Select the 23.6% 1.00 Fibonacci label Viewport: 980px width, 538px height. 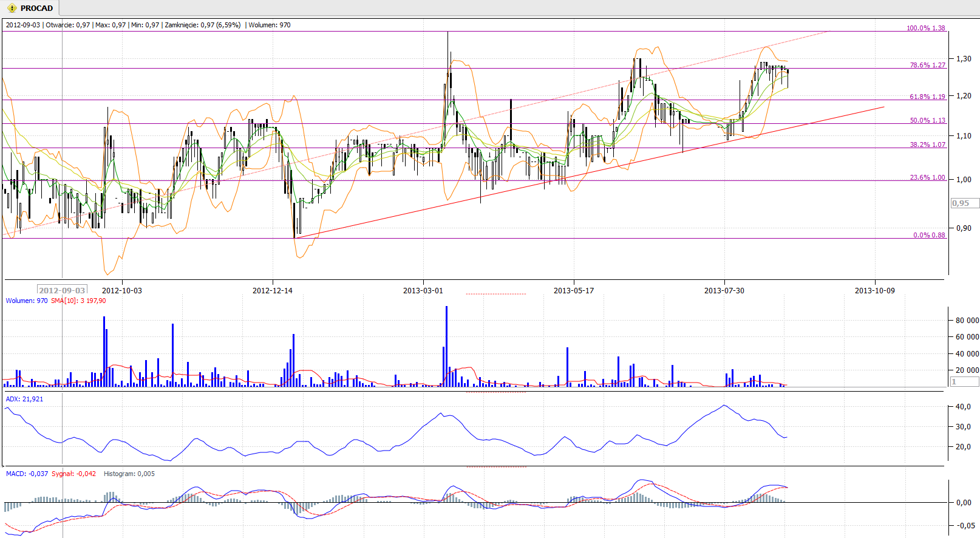point(927,177)
